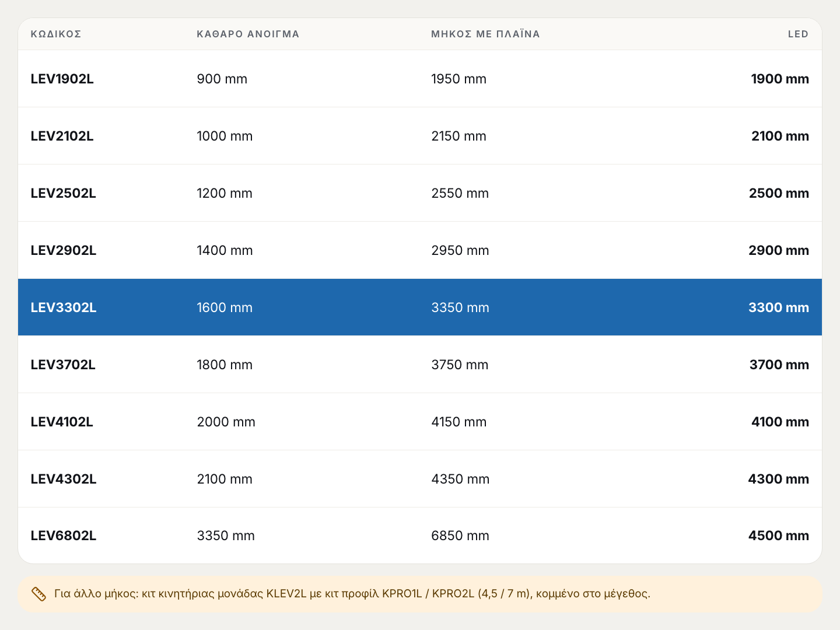Screen dimensions: 840x630
Task: Click the 4500 mm LED value
Action: 779,535
